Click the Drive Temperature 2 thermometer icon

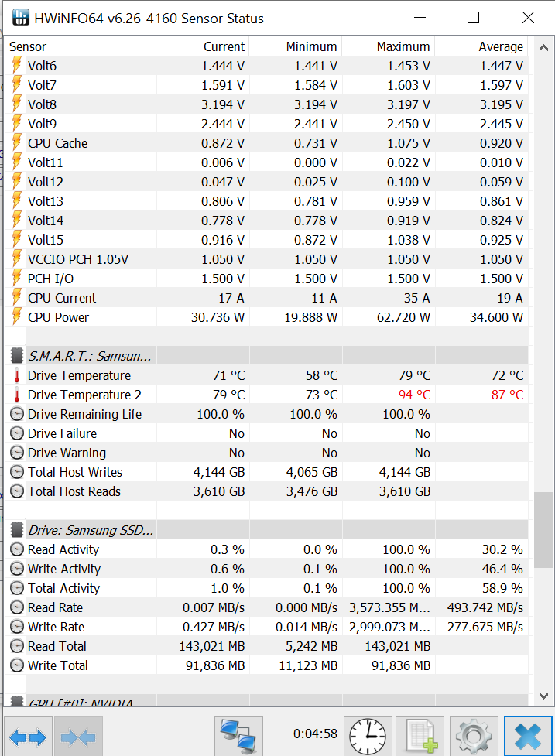[16, 395]
